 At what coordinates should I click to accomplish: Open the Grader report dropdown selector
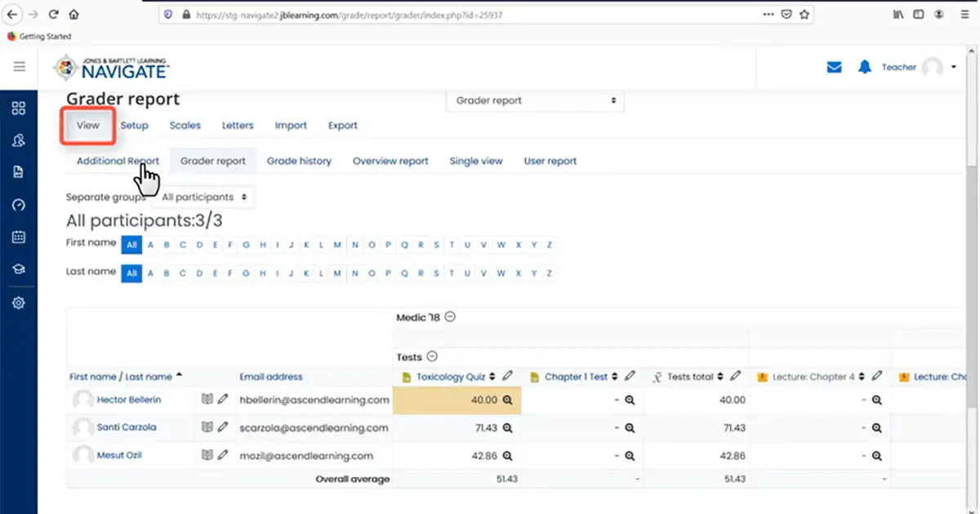coord(535,100)
